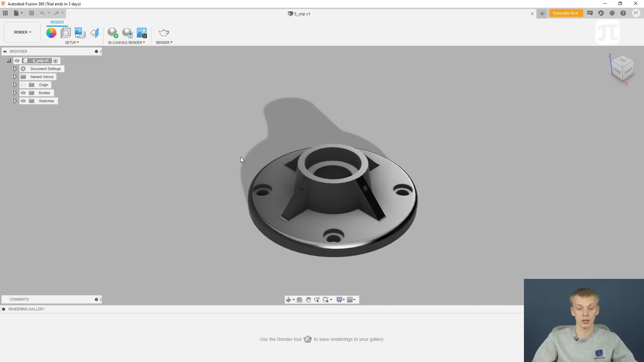Toggle the Browser panel pin dot
The image size is (644, 362).
click(96, 51)
